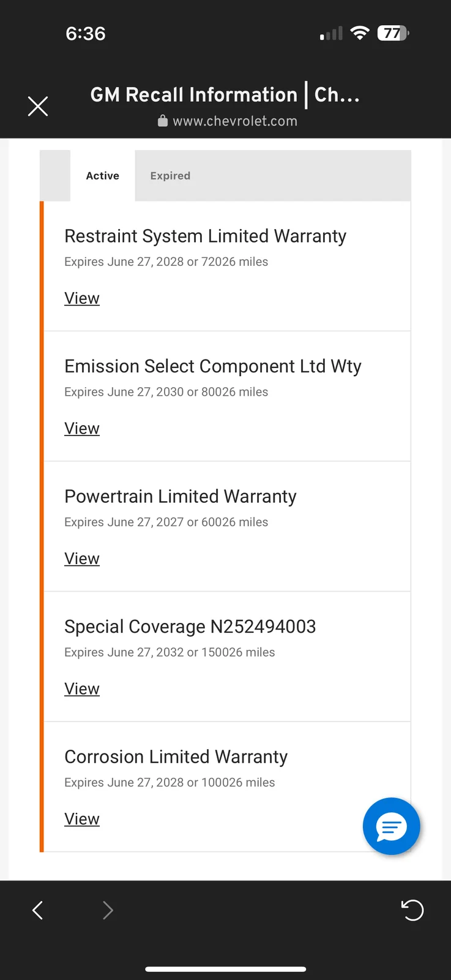This screenshot has height=980, width=451.
Task: View Corrosion Limited Warranty details
Action: pos(82,819)
